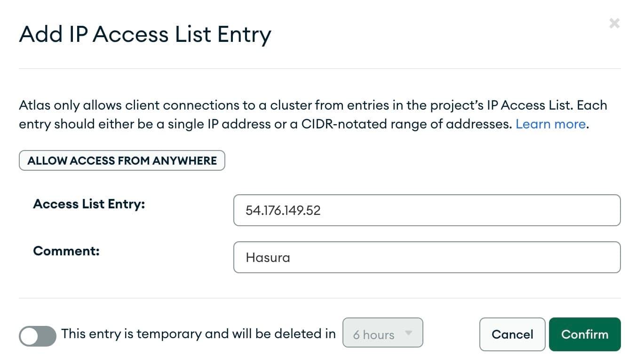This screenshot has width=636, height=364.
Task: Click the 'Access List Entry:' label
Action: pyautogui.click(x=89, y=204)
